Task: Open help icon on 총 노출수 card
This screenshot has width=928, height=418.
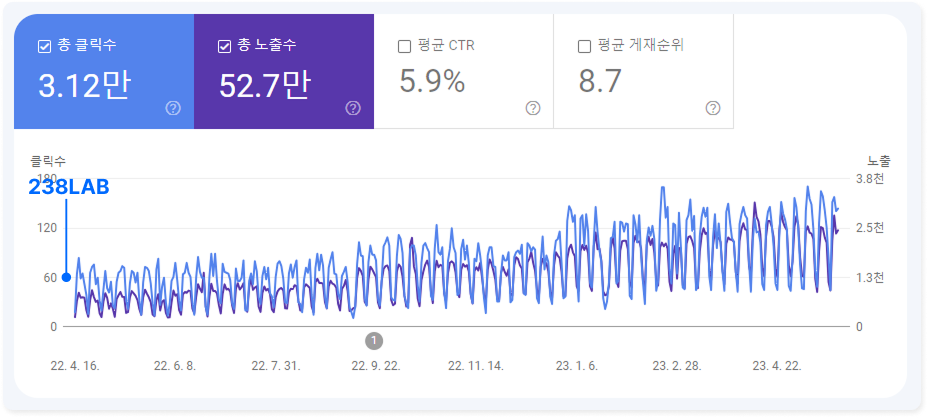Action: [x=353, y=108]
